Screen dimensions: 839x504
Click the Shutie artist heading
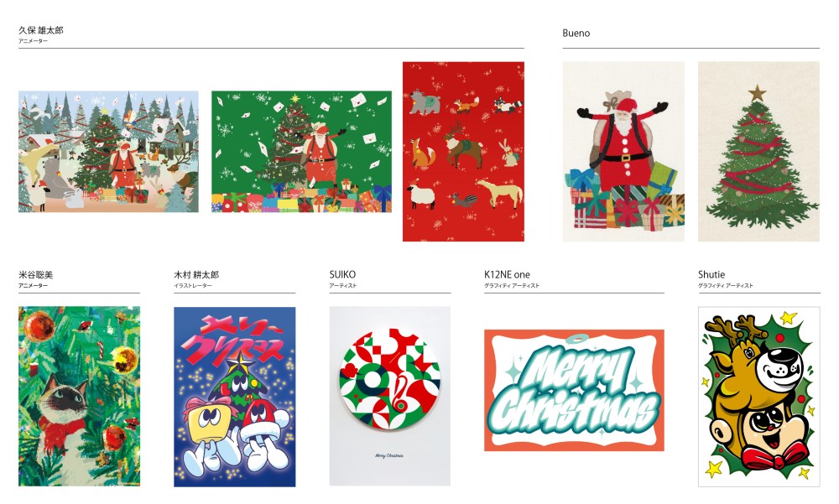pos(711,274)
